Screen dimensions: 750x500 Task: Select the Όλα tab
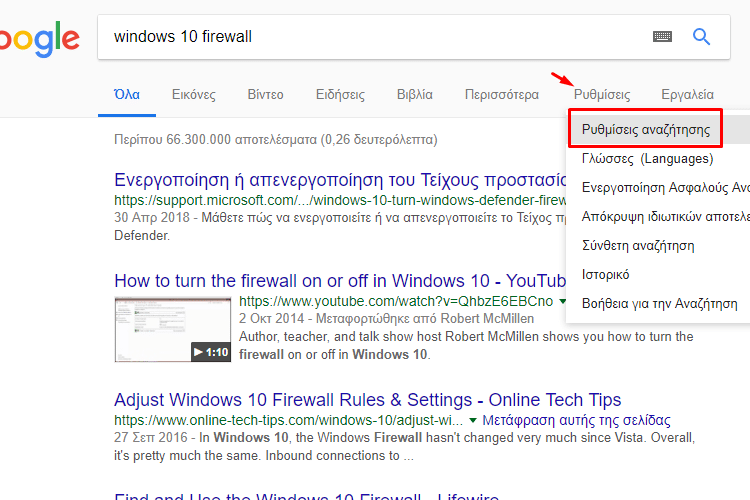[x=127, y=94]
